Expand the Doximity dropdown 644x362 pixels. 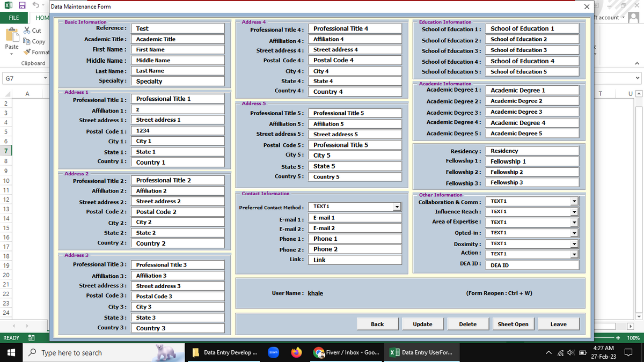pyautogui.click(x=574, y=243)
